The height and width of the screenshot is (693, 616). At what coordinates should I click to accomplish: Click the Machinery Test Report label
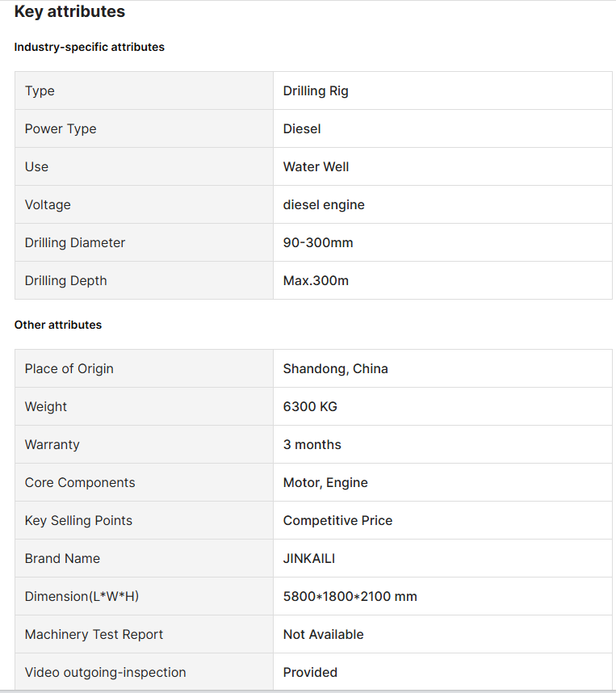pos(94,635)
